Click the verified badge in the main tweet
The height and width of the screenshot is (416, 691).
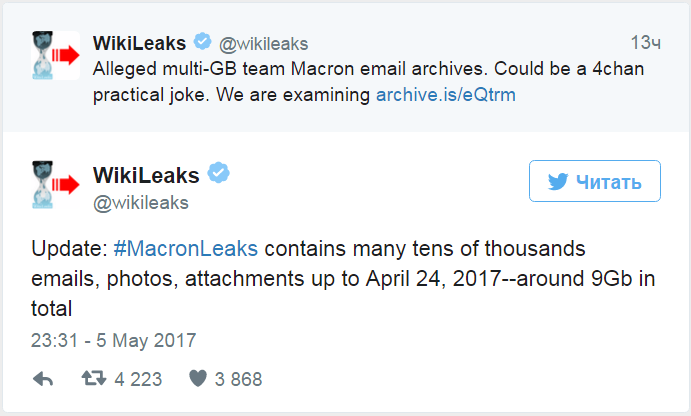[x=219, y=174]
